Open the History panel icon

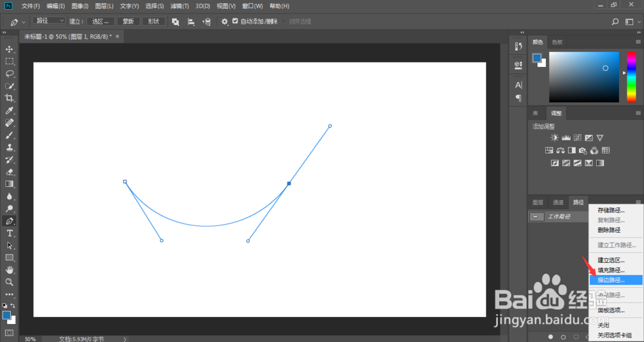[518, 47]
